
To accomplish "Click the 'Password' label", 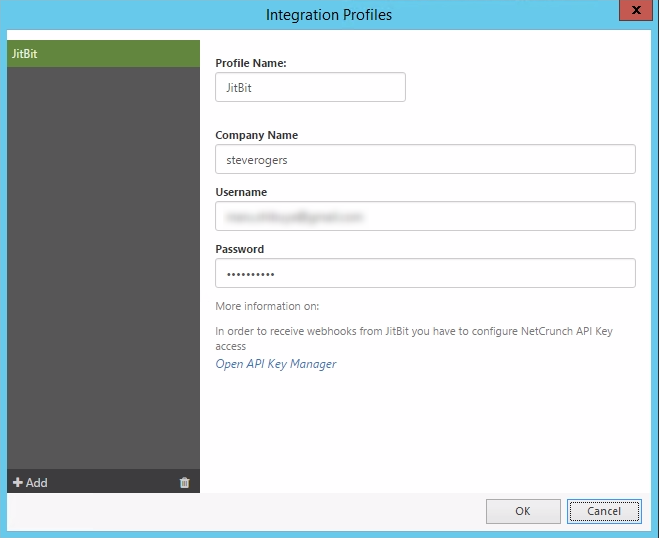I will 240,249.
